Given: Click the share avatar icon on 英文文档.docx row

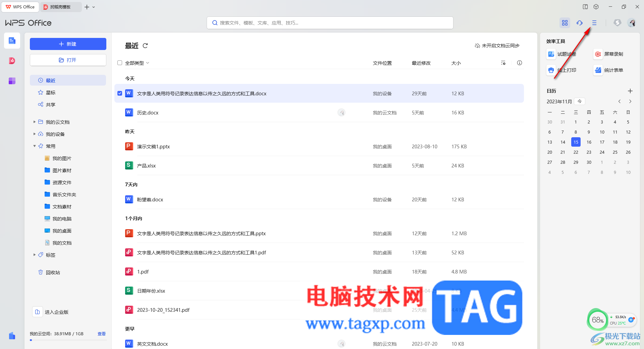Looking at the screenshot, I should 341,344.
